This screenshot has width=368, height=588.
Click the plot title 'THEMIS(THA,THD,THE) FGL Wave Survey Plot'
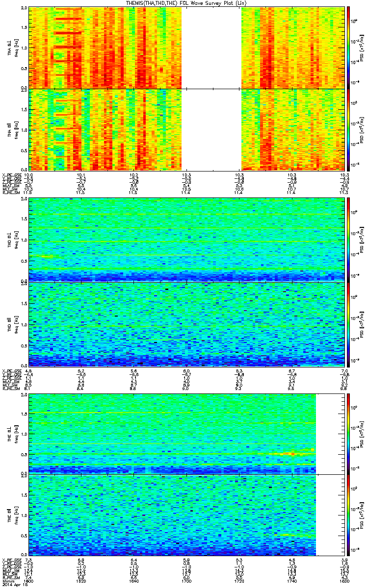coord(186,3)
